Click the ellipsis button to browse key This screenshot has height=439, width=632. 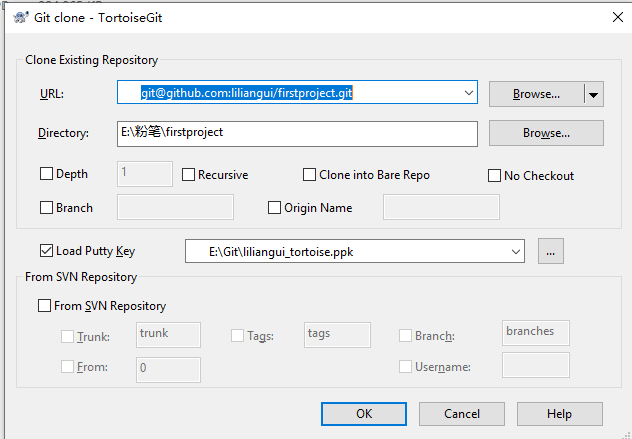(x=551, y=252)
